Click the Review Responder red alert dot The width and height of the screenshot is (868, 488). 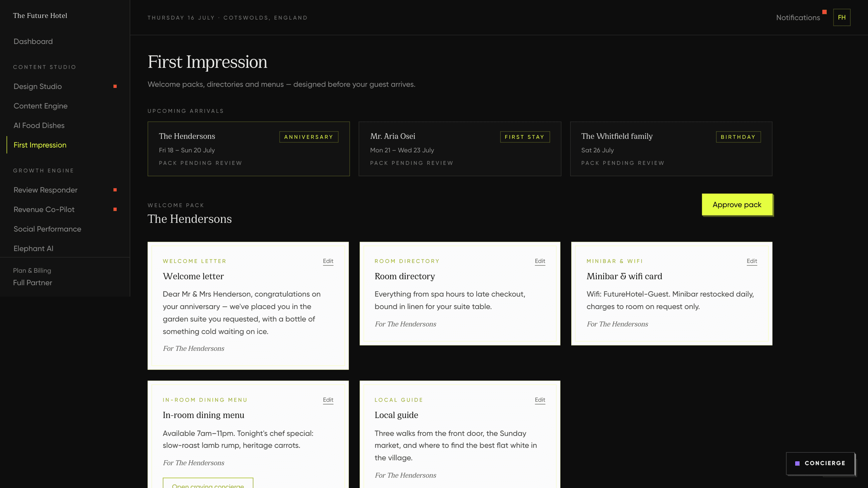(x=115, y=190)
